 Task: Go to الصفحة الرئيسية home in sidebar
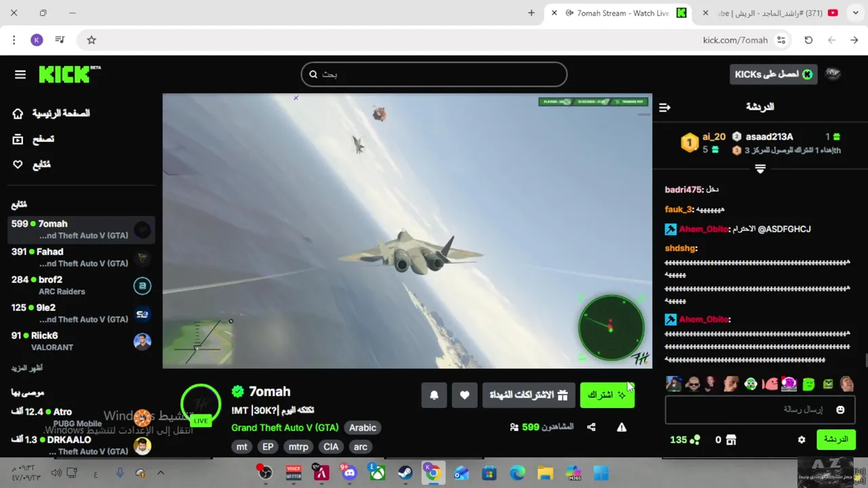pyautogui.click(x=51, y=113)
